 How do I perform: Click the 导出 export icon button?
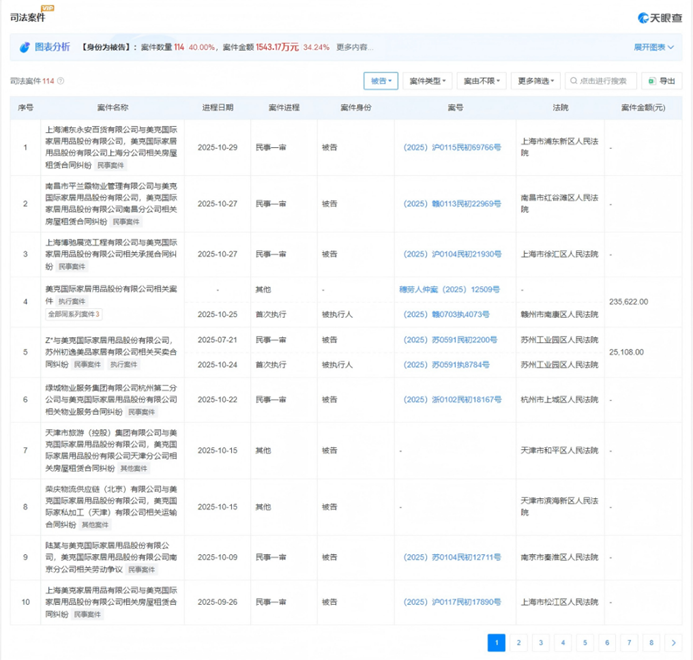662,81
